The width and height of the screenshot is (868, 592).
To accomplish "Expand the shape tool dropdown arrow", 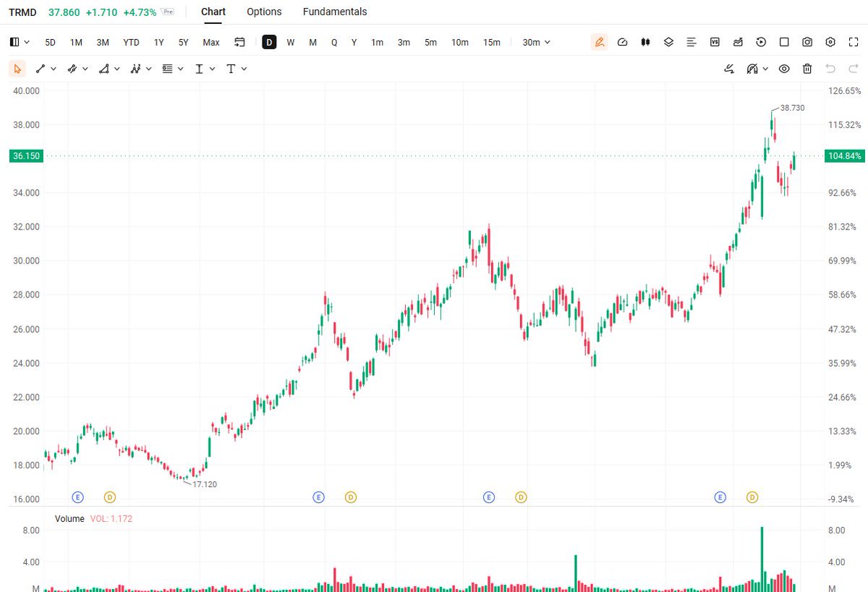I will pos(117,69).
